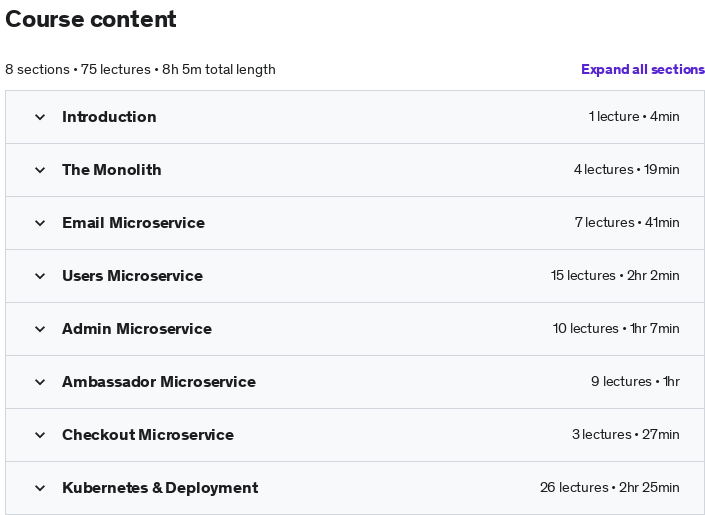Image resolution: width=705 pixels, height=515 pixels.
Task: Select Ambassador Microservice section title
Action: (159, 382)
